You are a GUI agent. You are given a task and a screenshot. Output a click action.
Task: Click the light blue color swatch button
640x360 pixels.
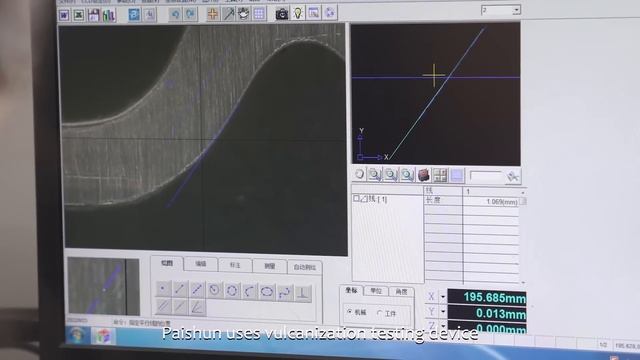pos(457,176)
